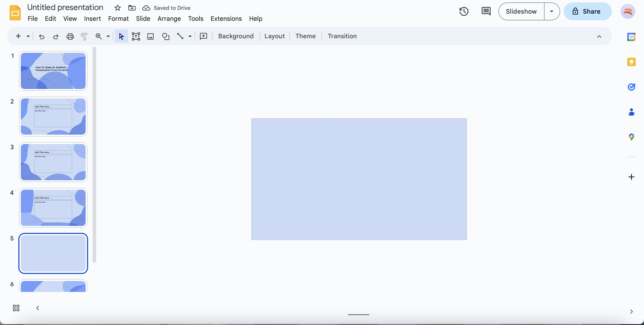Click the Share button
The image size is (644, 325).
587,11
